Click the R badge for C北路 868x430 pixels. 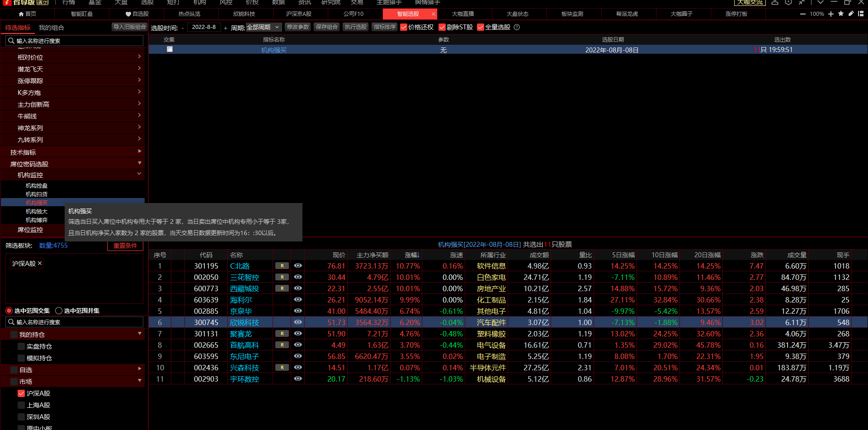[282, 266]
